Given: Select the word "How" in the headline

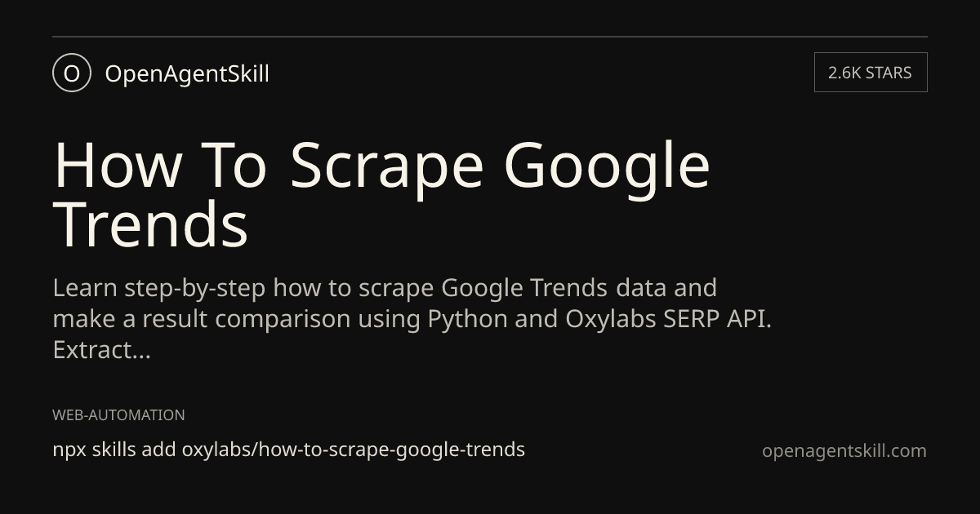Looking at the screenshot, I should pos(118,165).
